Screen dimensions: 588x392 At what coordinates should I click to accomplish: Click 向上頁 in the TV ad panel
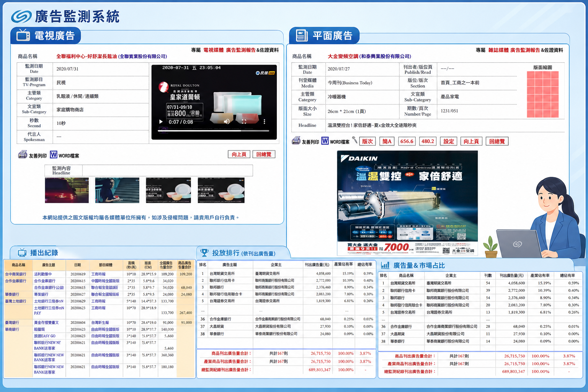tap(239, 154)
